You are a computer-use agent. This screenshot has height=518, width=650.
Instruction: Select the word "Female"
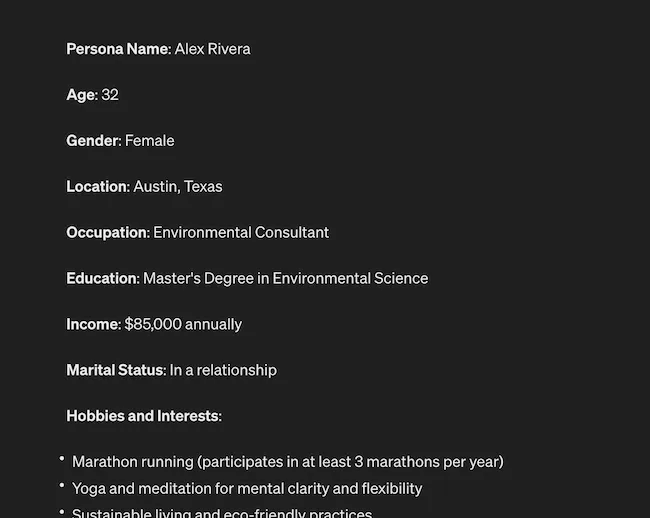pyautogui.click(x=149, y=141)
